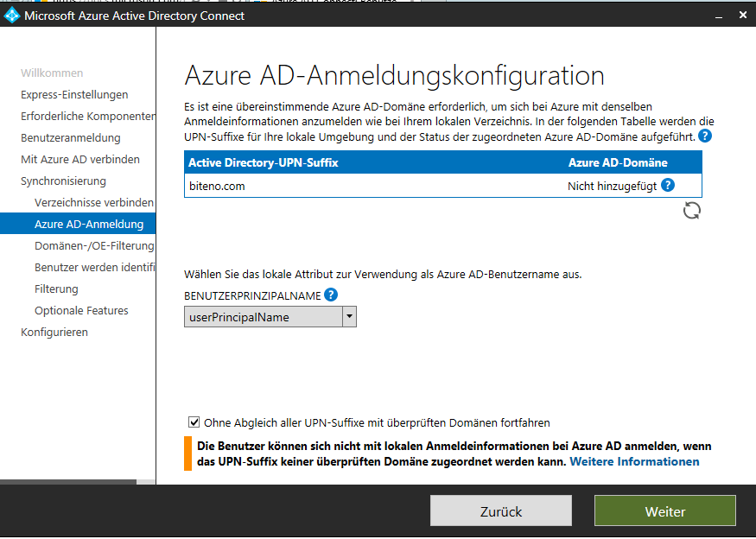Open the userPrincipalName dropdown arrow
Viewport: 756px width, 539px height.
click(x=349, y=317)
